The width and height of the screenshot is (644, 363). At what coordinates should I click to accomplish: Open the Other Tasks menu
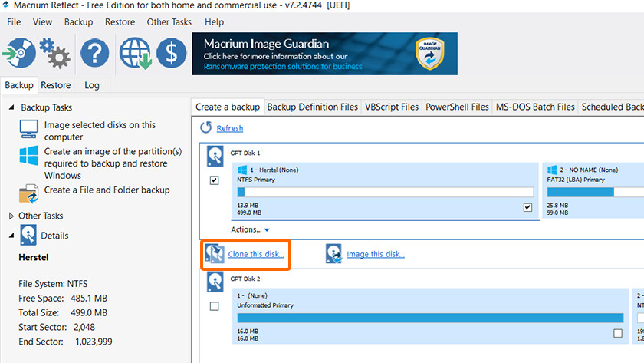tap(169, 21)
